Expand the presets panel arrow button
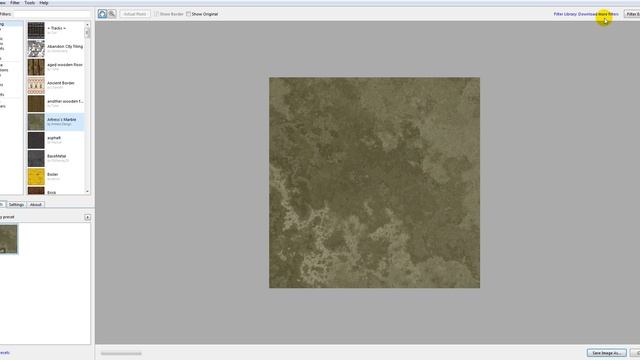 (x=87, y=217)
